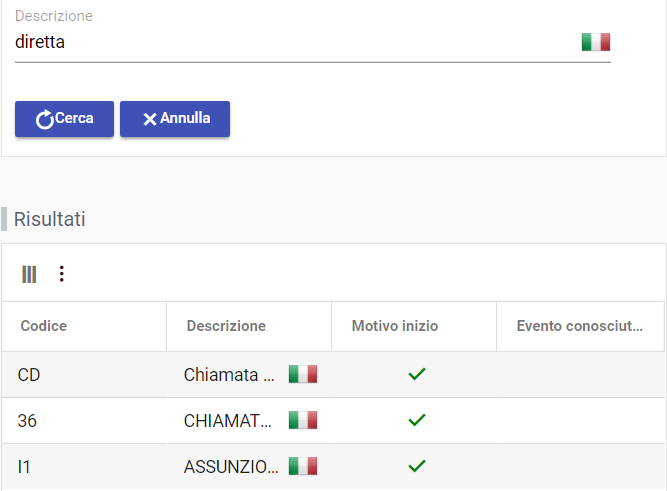Click the Italian flag in Descrizione field
The image size is (667, 491).
click(595, 42)
